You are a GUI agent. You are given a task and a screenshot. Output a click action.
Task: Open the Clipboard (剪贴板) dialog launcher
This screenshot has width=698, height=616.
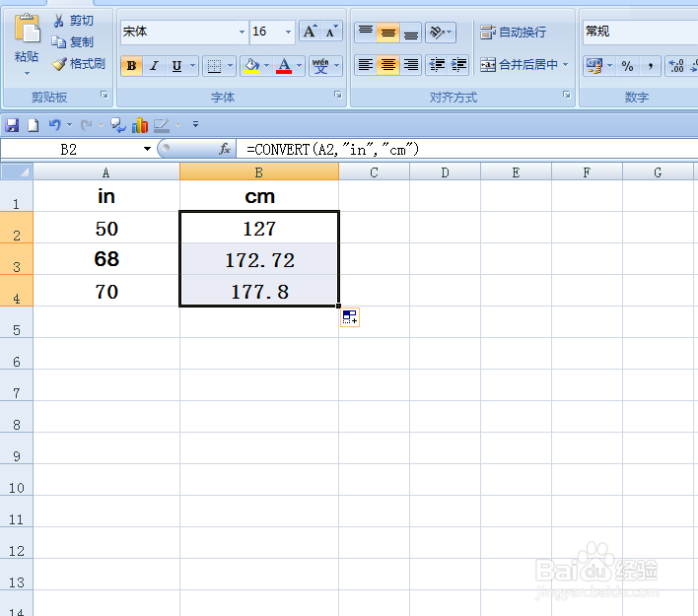pos(105,95)
